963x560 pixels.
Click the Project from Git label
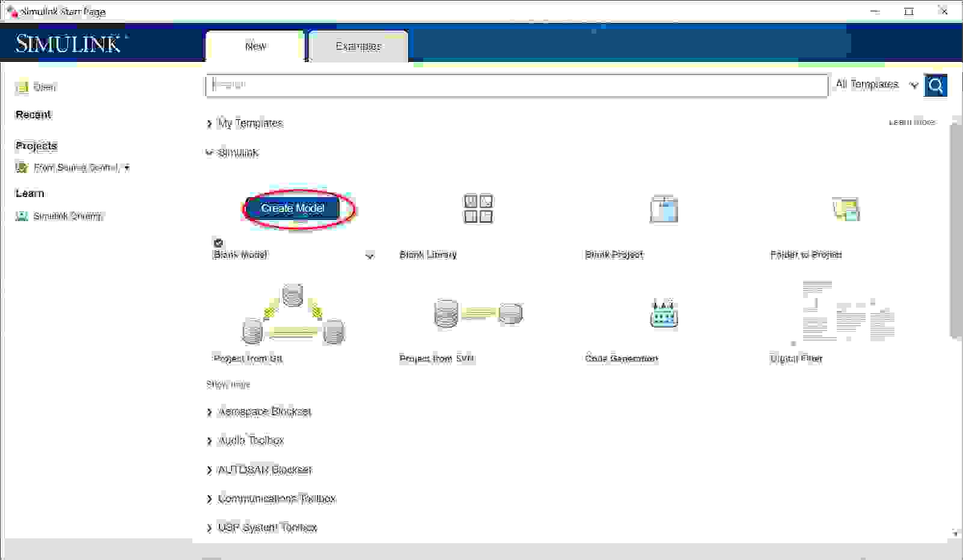tap(248, 359)
